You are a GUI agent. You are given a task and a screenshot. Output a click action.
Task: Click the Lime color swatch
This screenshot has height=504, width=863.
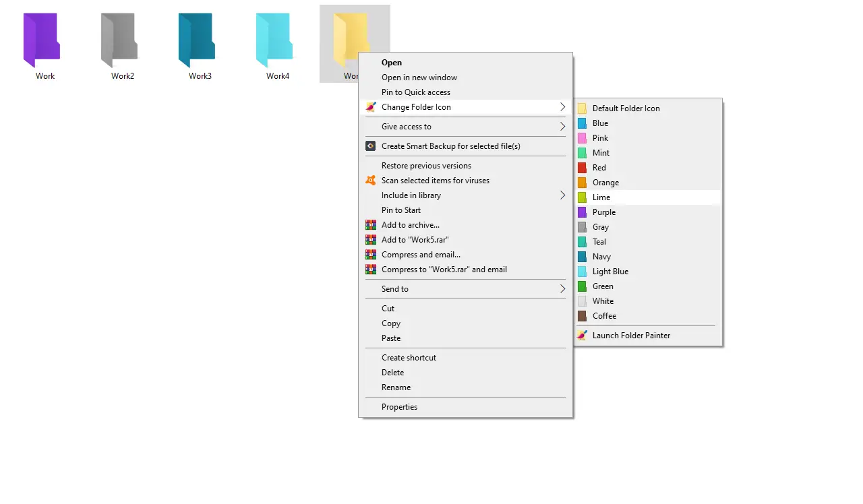(582, 197)
